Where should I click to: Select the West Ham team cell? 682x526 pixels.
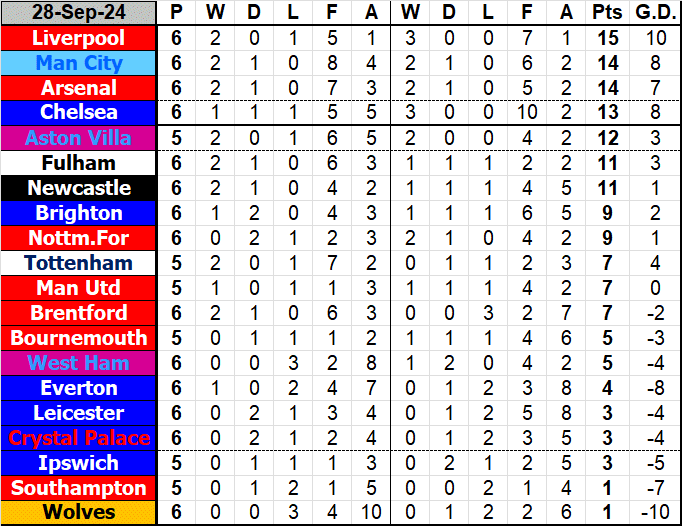click(78, 363)
